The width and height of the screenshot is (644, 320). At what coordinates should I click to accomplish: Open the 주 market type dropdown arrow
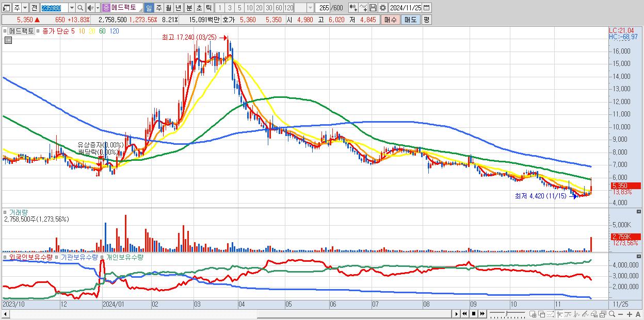pyautogui.click(x=25, y=8)
